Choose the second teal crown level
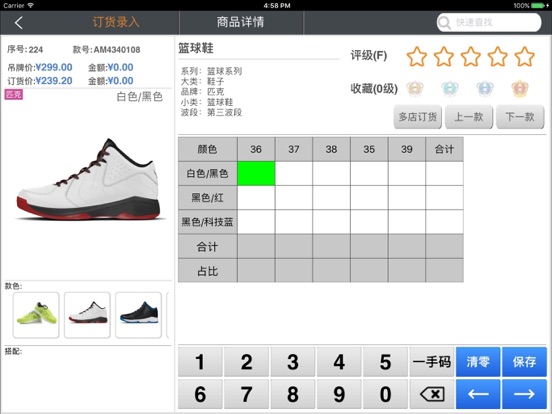The image size is (552, 414). [450, 88]
